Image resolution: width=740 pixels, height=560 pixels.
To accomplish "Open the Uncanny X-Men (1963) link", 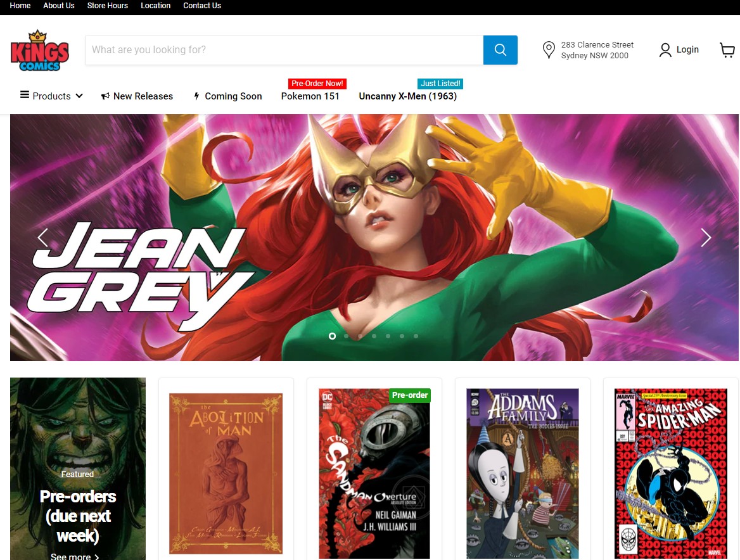I will click(x=407, y=96).
